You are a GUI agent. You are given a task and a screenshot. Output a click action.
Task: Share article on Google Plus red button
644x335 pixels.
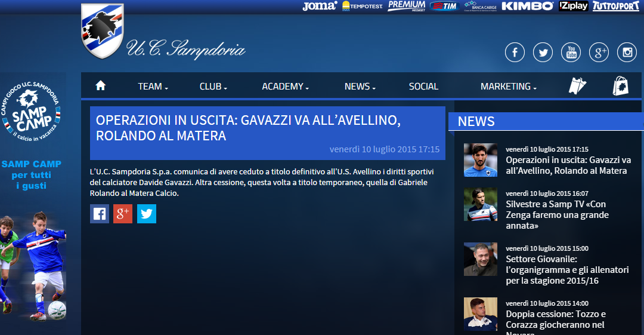pyautogui.click(x=123, y=214)
